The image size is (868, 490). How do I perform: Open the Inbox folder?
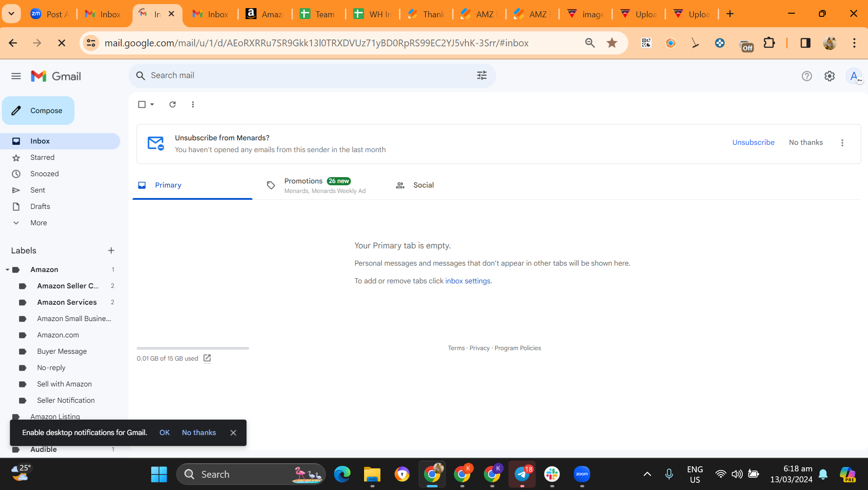60,141
